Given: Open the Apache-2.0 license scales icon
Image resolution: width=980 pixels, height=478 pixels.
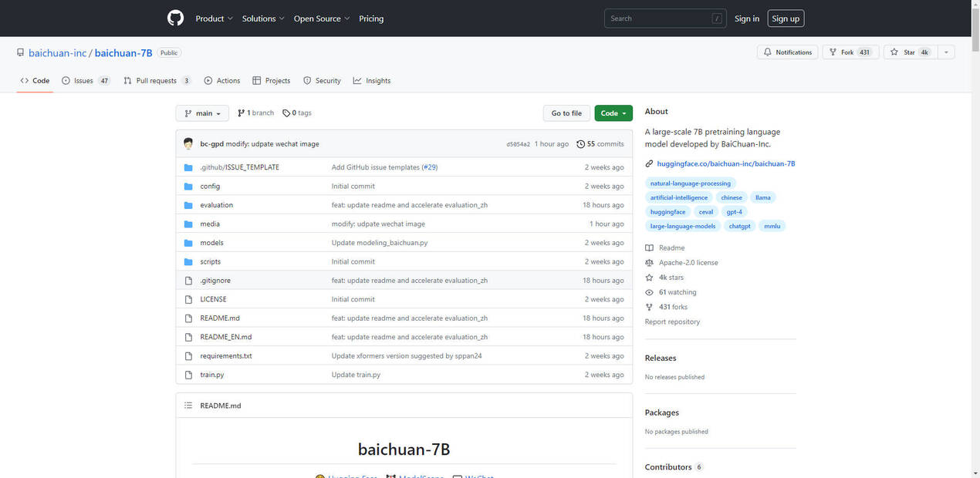Looking at the screenshot, I should tap(649, 262).
